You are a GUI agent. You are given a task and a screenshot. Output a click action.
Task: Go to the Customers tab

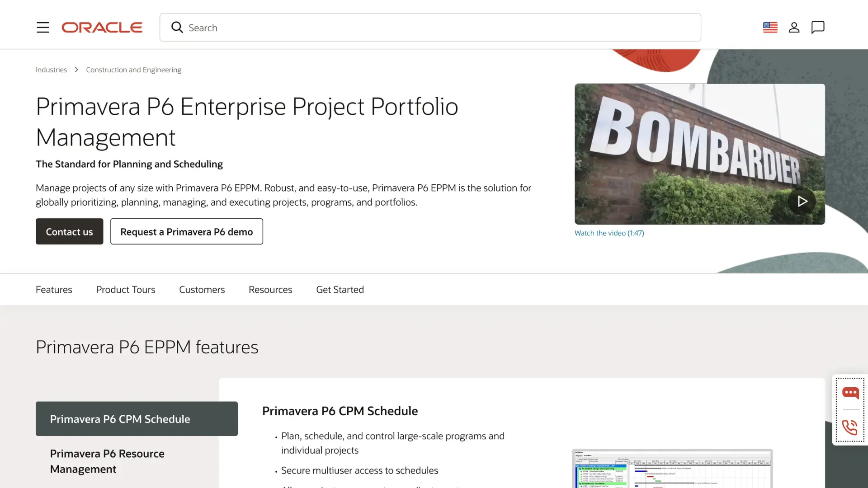point(202,290)
